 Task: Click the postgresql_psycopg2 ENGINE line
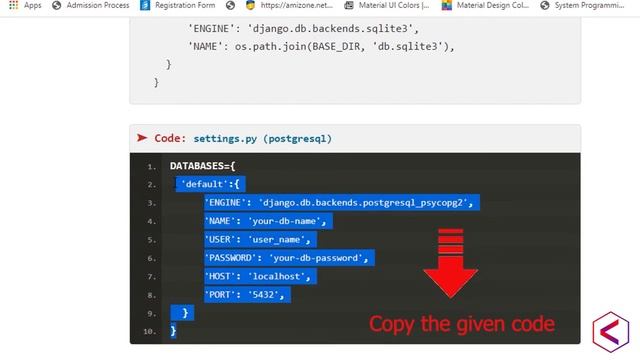tap(342, 202)
